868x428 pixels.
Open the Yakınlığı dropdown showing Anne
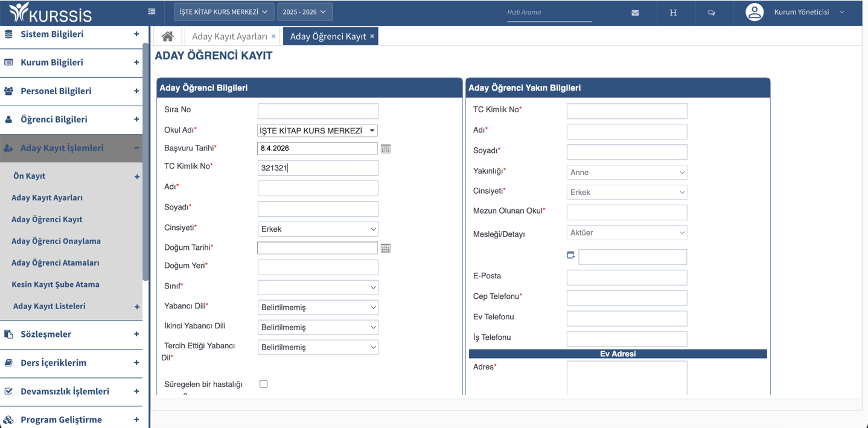pyautogui.click(x=627, y=172)
